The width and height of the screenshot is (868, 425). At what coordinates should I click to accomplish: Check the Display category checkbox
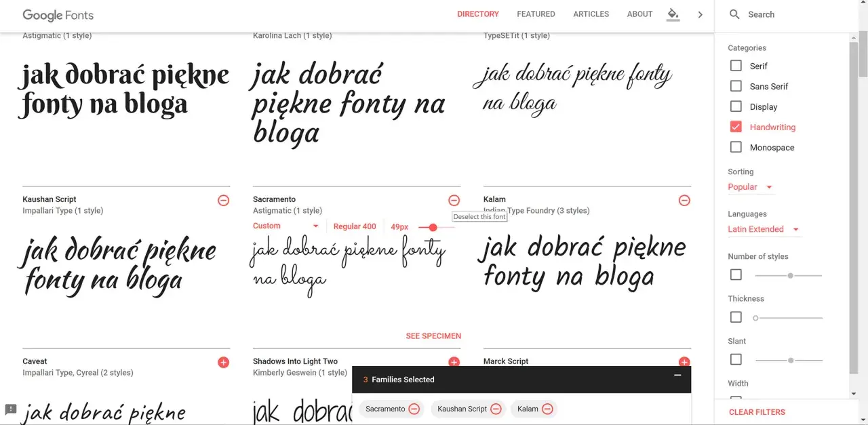[x=736, y=106]
